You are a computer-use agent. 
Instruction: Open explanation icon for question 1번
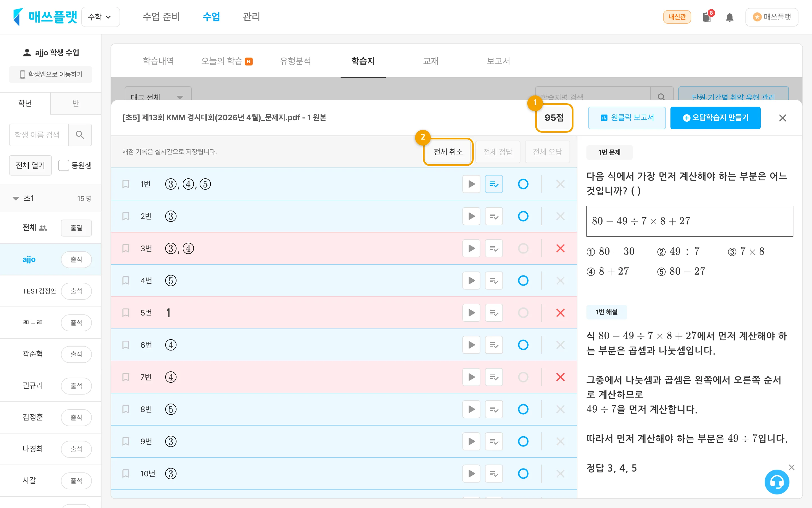[494, 184]
